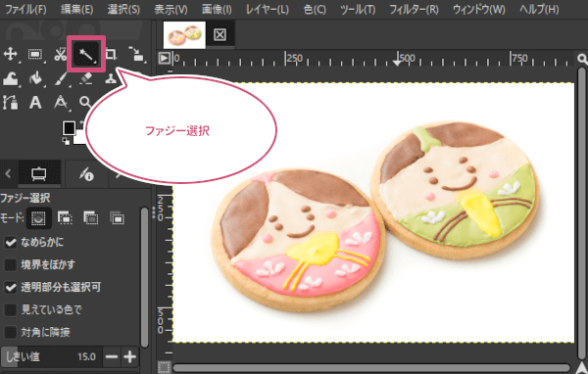Screen dimensions: 588x374
Task: Select the Zoom magnifier tool
Action: click(x=85, y=102)
